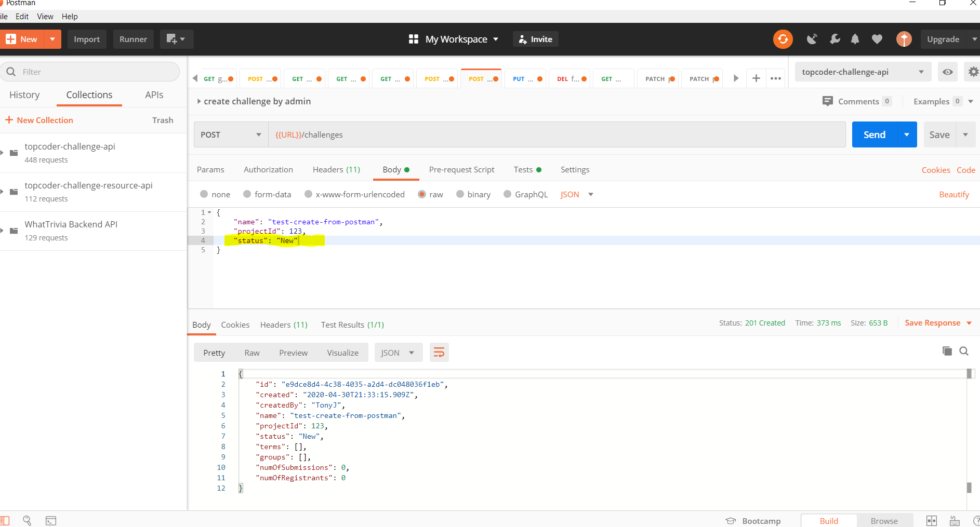Viewport: 980px width, 527px height.
Task: Open the Pre-request Script tab
Action: point(461,169)
